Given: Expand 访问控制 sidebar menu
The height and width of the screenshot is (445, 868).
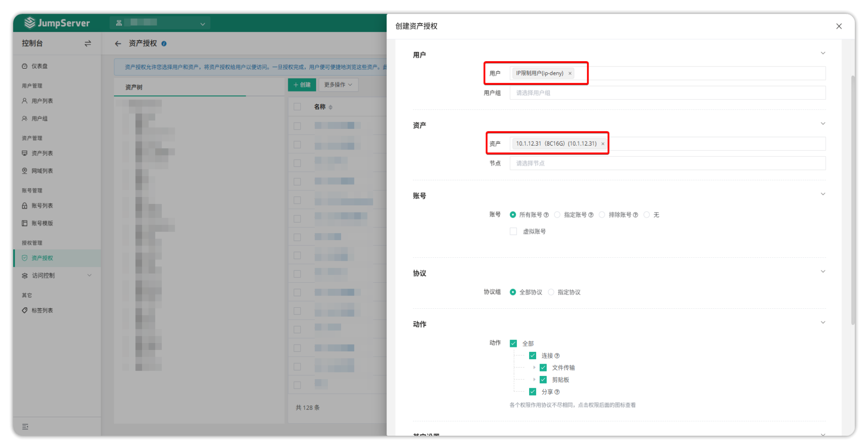Looking at the screenshot, I should click(56, 276).
